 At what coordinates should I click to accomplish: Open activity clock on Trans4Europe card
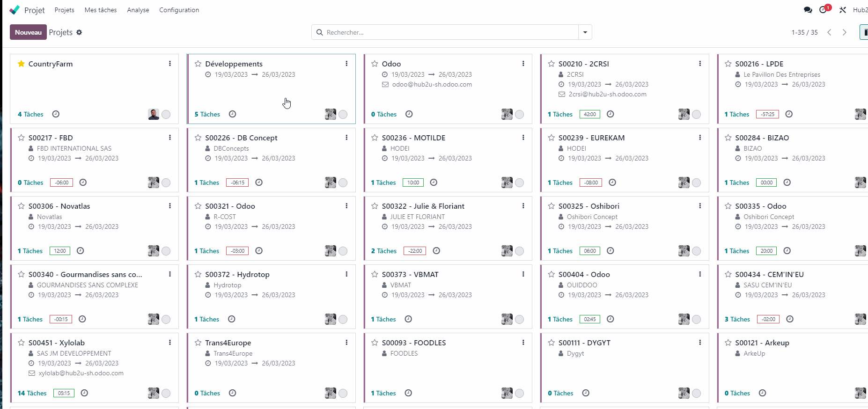tap(232, 393)
